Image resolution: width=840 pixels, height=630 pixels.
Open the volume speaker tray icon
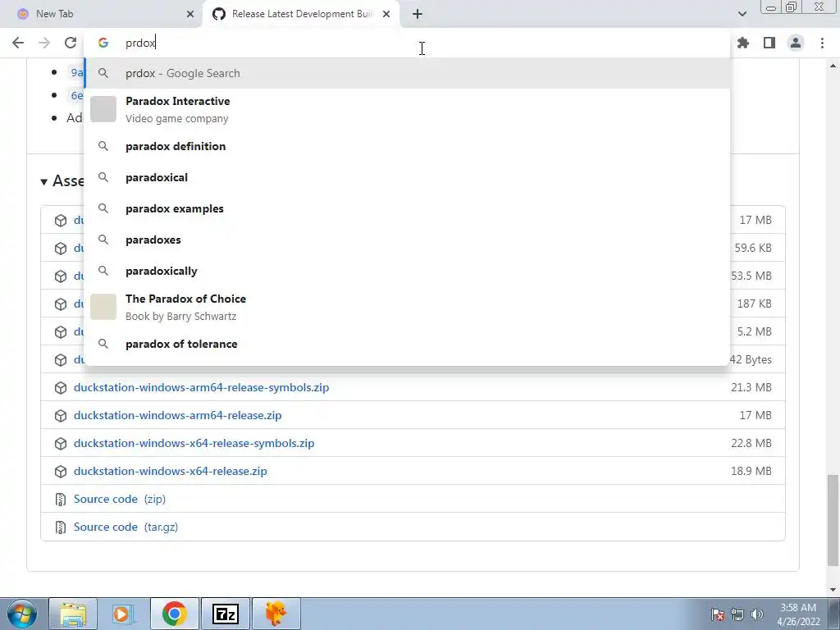tap(757, 614)
